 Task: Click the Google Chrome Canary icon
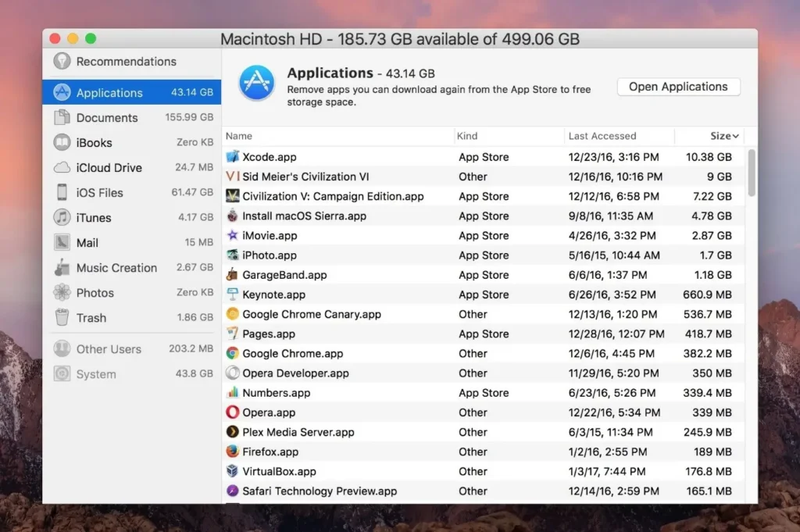[x=232, y=314]
